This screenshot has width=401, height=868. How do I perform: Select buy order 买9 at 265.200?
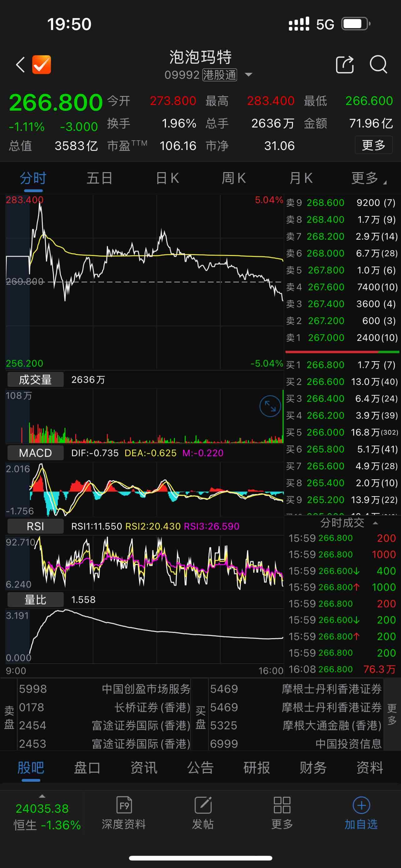[342, 499]
